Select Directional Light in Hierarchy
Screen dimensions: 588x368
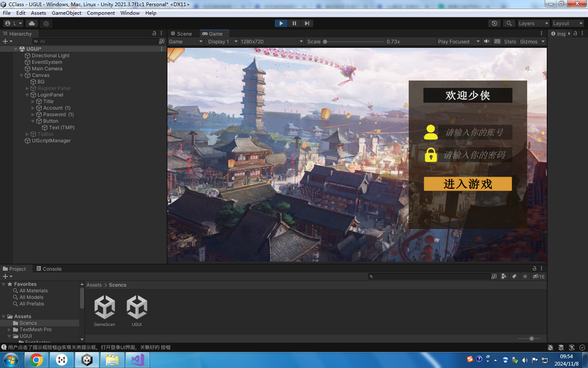point(51,56)
